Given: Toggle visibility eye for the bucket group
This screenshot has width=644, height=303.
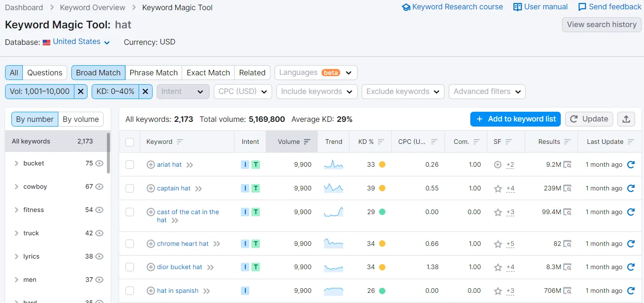Looking at the screenshot, I should (x=99, y=163).
